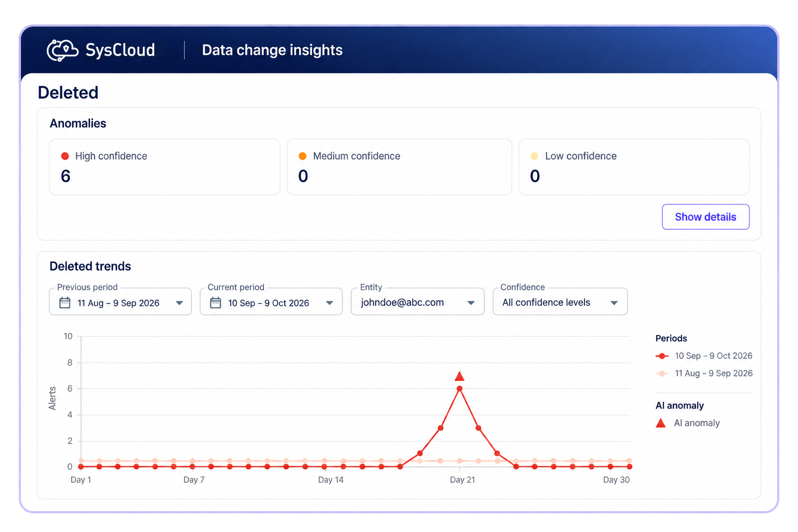Click the Deleted page heading
Viewport: 798px width, 532px height.
coord(68,92)
